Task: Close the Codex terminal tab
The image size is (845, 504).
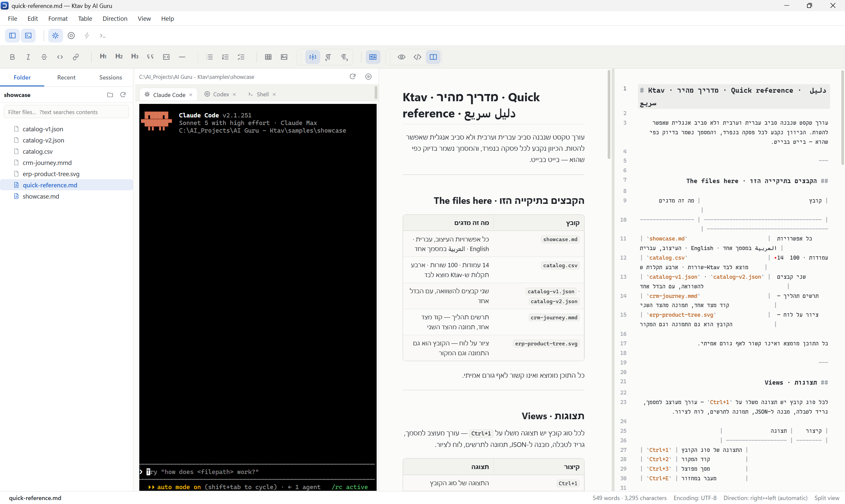Action: (234, 94)
